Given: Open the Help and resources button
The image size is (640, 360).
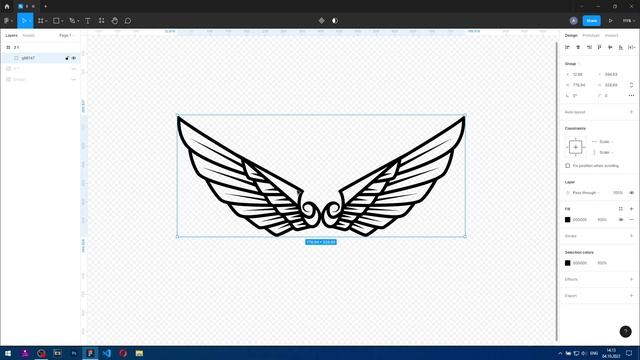Looking at the screenshot, I should (x=625, y=331).
